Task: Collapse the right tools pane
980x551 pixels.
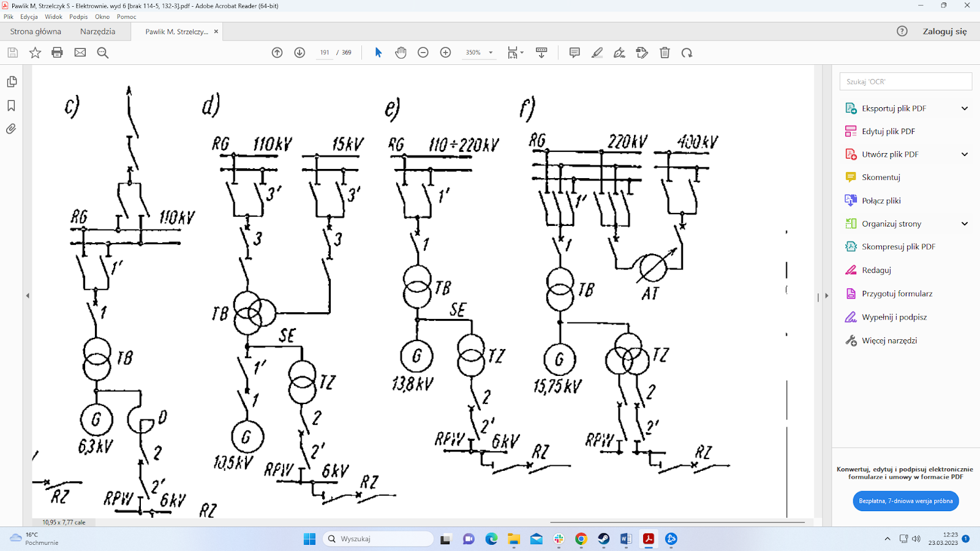Action: 826,296
